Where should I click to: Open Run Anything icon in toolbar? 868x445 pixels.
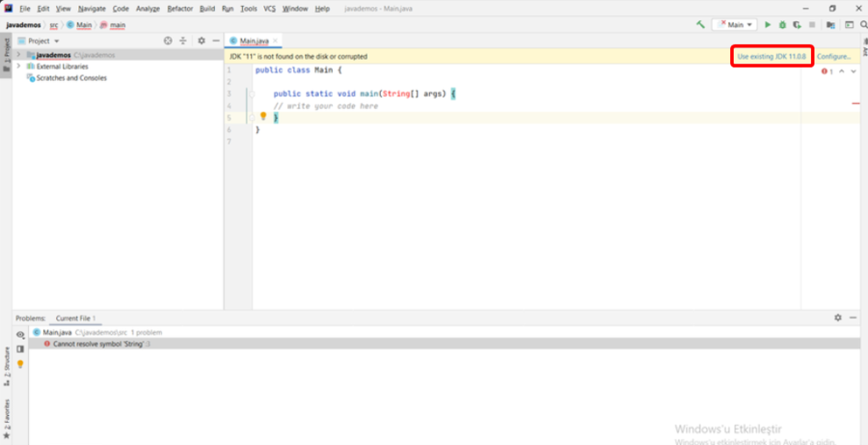click(849, 25)
